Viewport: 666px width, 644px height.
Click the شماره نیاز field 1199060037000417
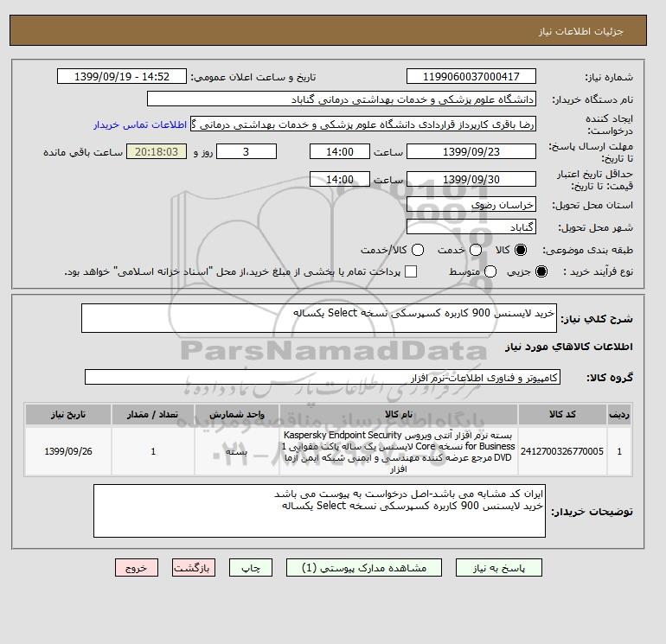[471, 76]
